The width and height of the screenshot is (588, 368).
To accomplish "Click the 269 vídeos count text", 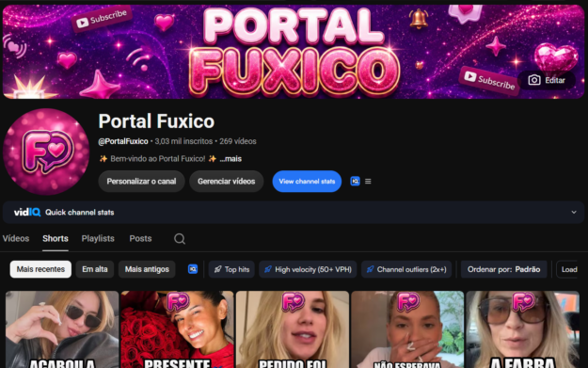I will 238,141.
